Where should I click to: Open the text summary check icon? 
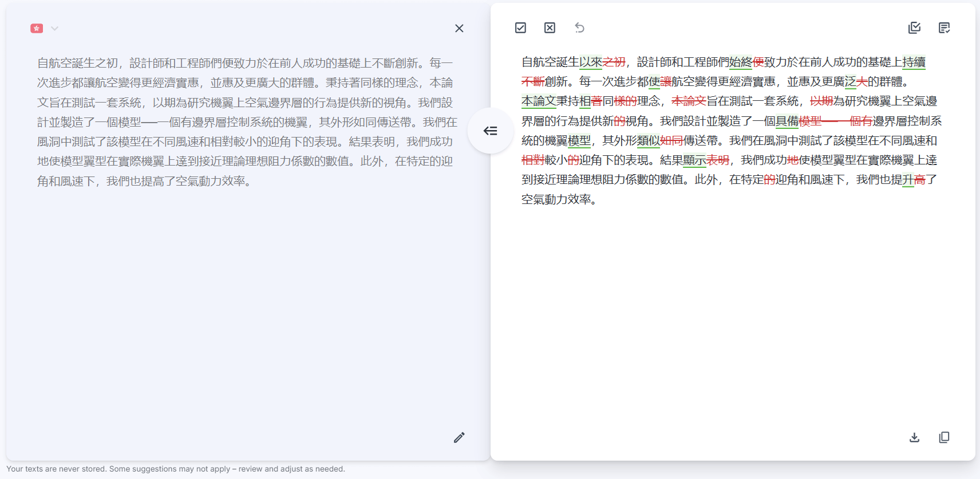944,28
